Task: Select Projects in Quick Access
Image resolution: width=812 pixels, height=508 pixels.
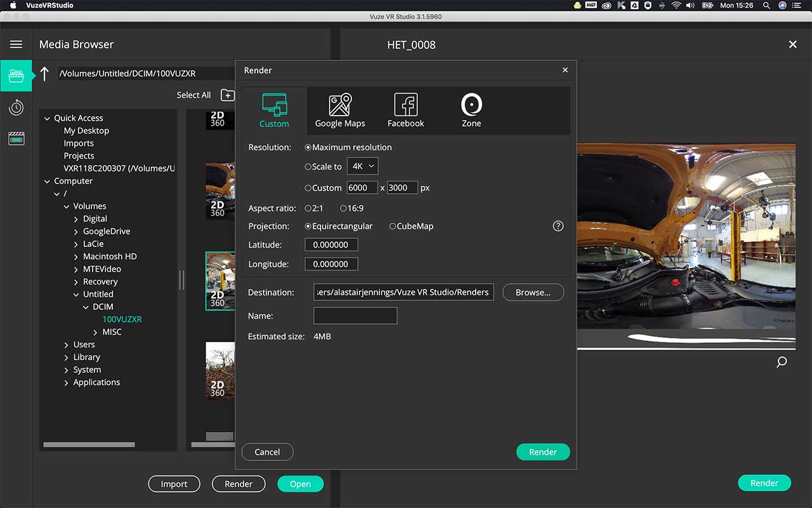Action: click(x=79, y=156)
